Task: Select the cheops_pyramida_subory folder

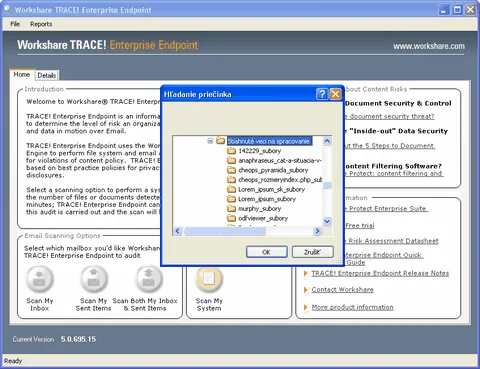Action: [268, 170]
